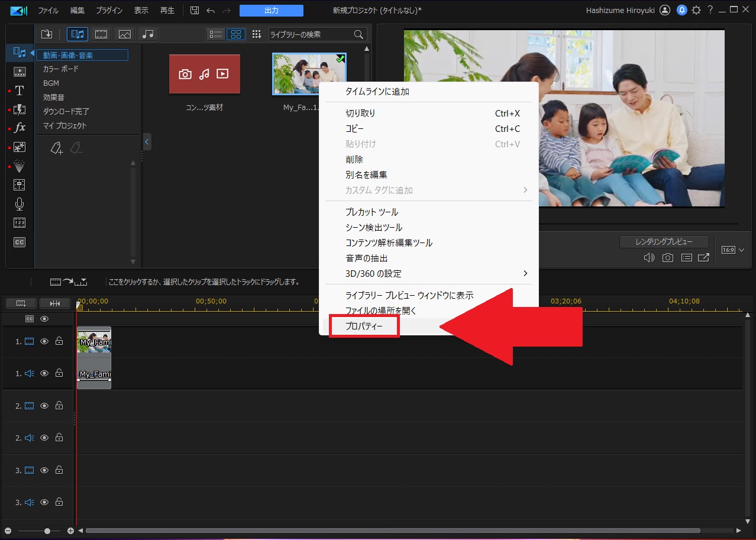Image resolution: width=756 pixels, height=540 pixels.
Task: Open the ファイル menu
Action: click(49, 11)
